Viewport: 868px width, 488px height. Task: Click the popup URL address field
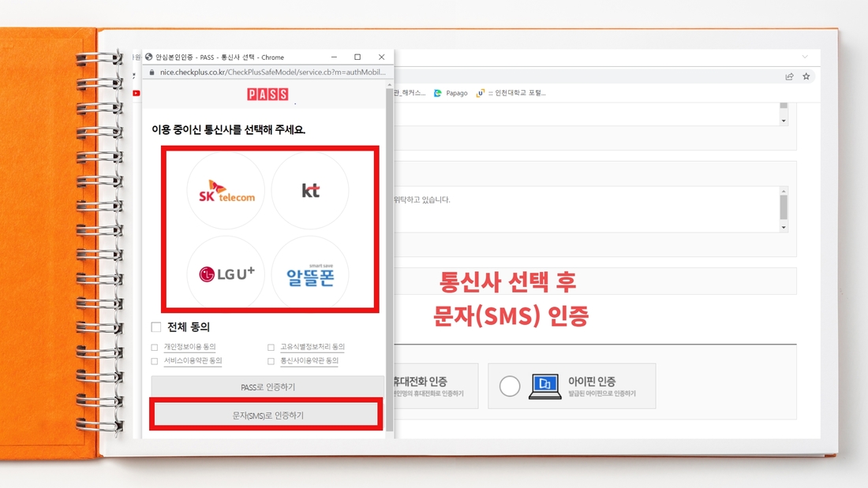coord(272,73)
